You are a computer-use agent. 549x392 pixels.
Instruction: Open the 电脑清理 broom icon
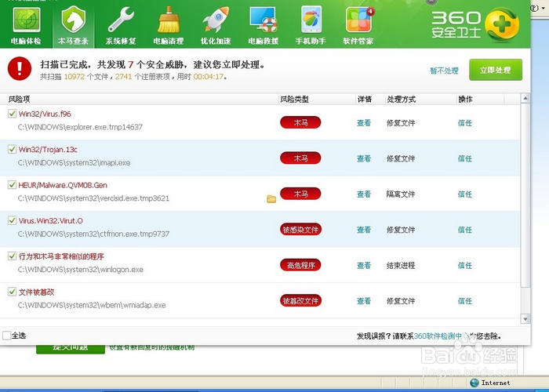click(169, 20)
